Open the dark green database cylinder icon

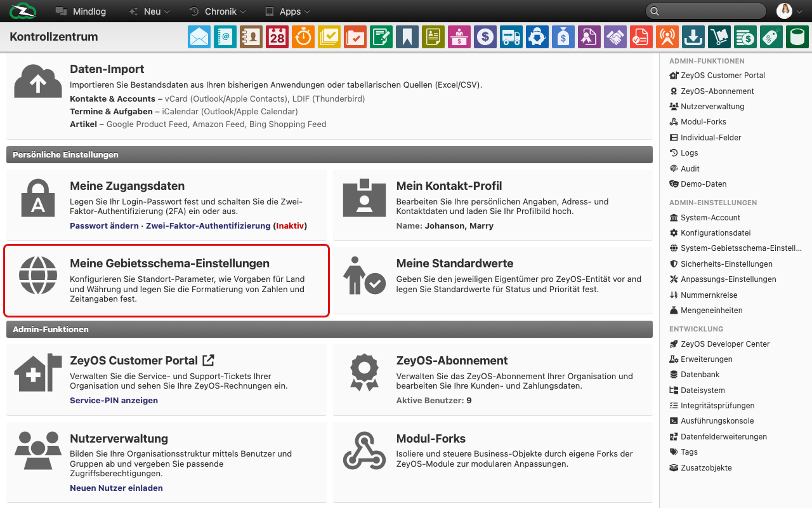coord(797,37)
